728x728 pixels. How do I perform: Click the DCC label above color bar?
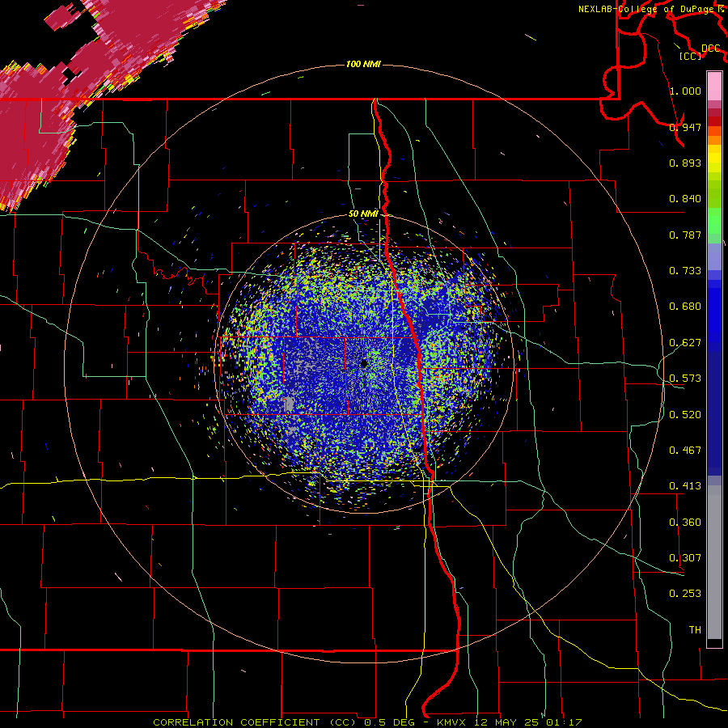pyautogui.click(x=710, y=49)
